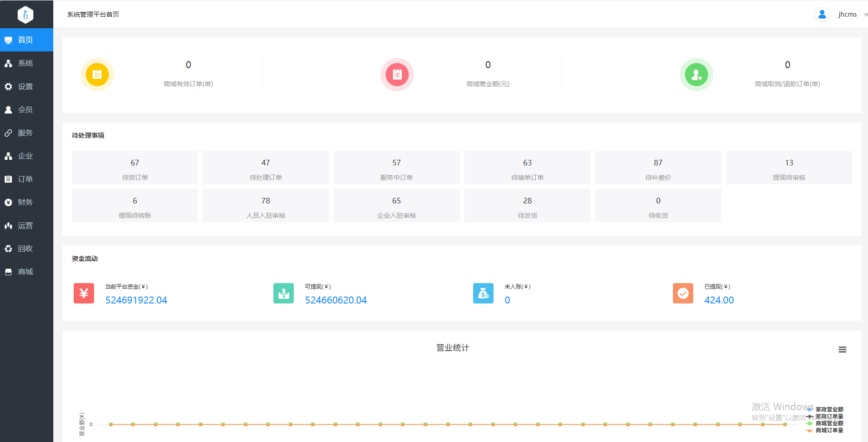Click the blue money bag icon
The height and width of the screenshot is (442, 868).
pyautogui.click(x=483, y=293)
